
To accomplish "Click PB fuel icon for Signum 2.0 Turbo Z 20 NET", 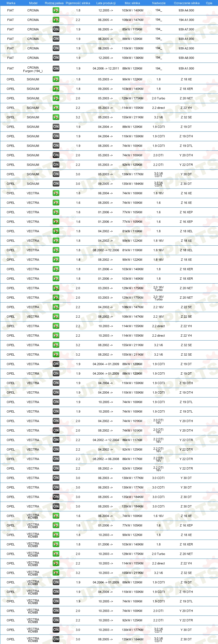I will pyautogui.click(x=56, y=98).
